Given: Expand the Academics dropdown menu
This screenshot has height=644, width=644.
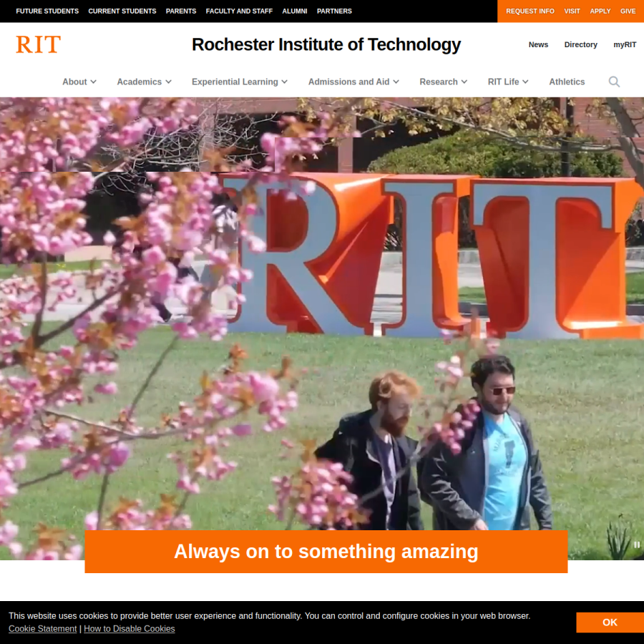Looking at the screenshot, I should (144, 82).
